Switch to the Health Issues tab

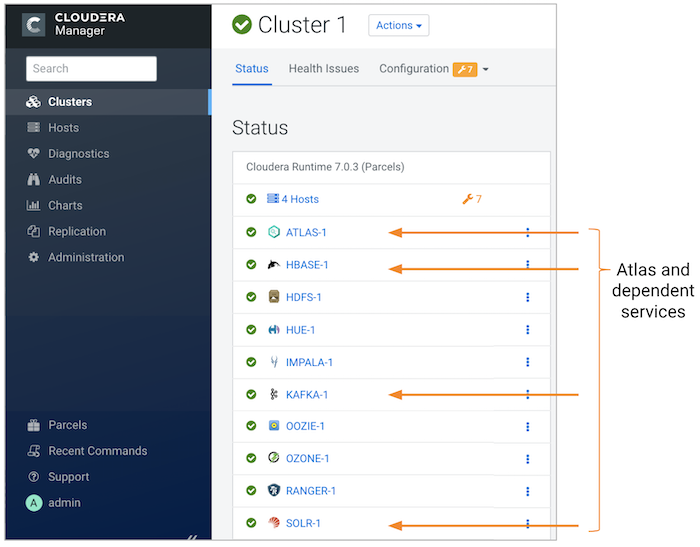point(323,69)
